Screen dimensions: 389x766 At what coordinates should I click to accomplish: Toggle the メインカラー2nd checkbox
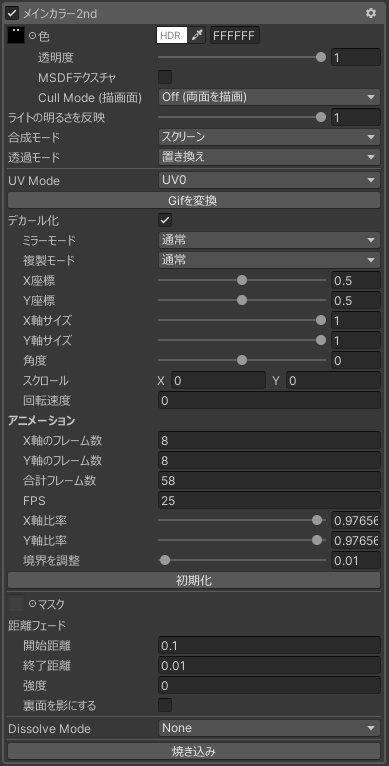pyautogui.click(x=12, y=14)
